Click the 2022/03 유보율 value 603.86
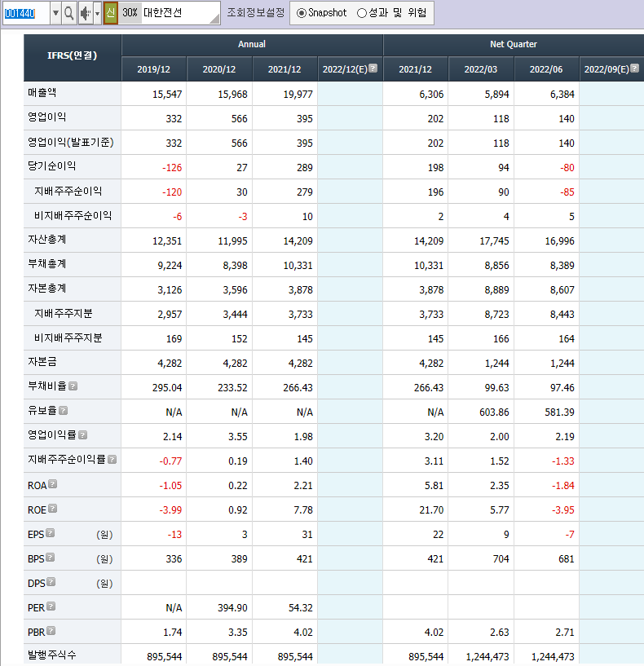The height and width of the screenshot is (666, 644). 494,412
